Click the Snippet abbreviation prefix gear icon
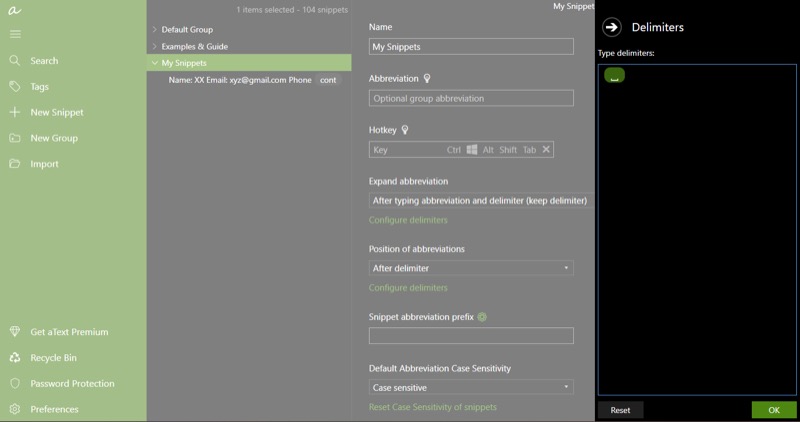This screenshot has height=422, width=800. point(482,317)
